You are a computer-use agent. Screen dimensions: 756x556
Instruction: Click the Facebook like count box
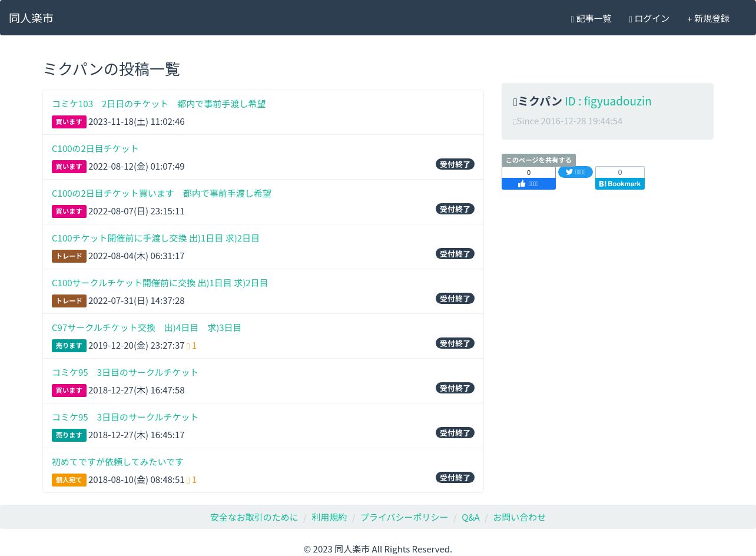point(529,172)
